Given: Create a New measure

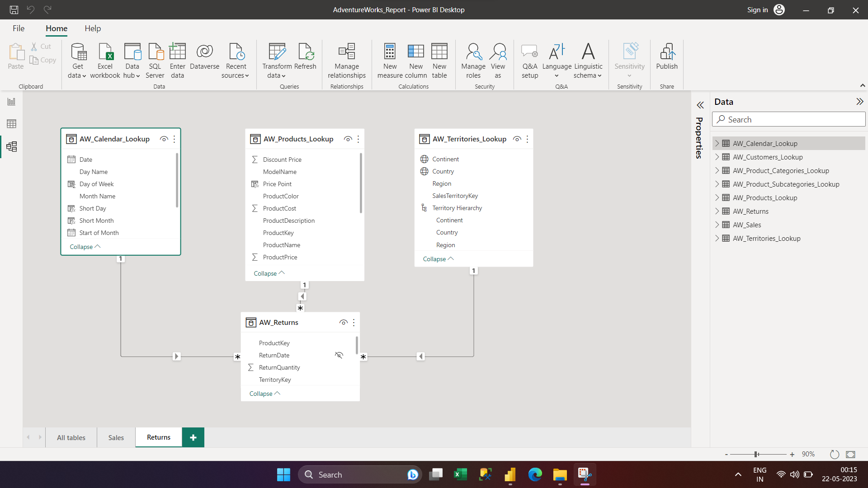Looking at the screenshot, I should [x=390, y=61].
